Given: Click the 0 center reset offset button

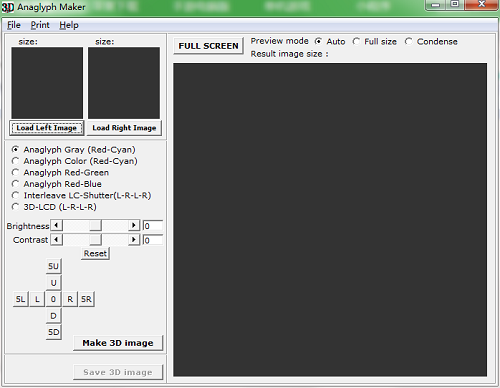Looking at the screenshot, I should [53, 299].
